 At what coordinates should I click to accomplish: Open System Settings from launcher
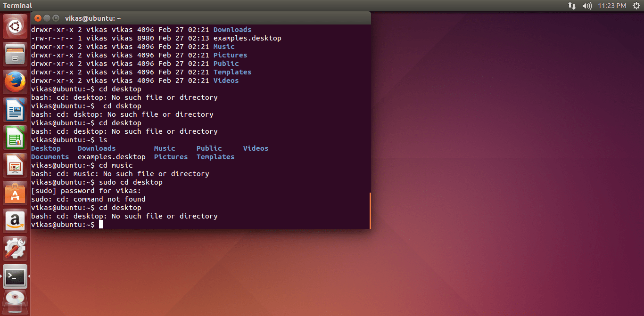pos(16,249)
